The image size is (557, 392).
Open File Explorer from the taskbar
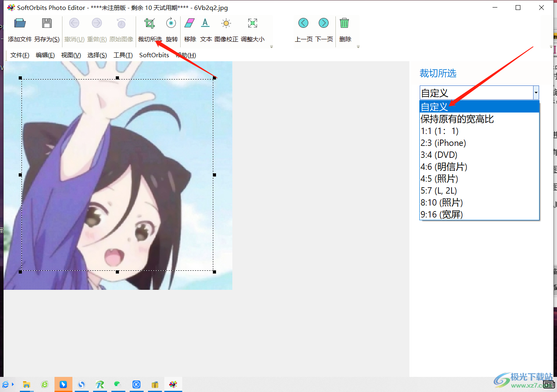[x=27, y=384]
